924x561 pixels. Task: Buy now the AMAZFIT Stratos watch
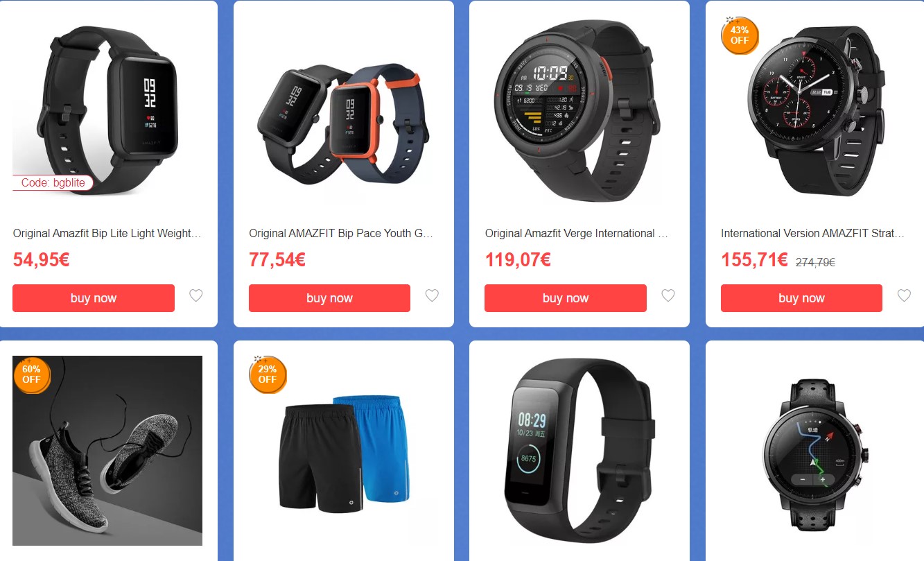point(801,298)
